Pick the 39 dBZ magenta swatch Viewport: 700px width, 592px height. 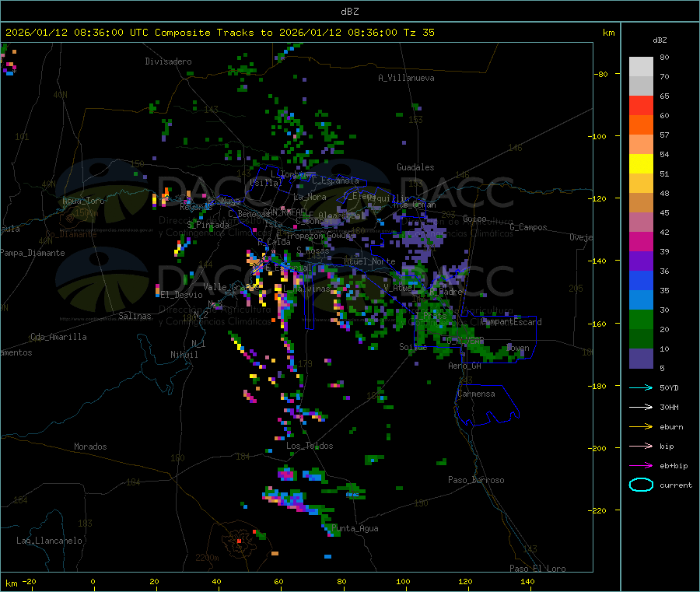coord(641,241)
